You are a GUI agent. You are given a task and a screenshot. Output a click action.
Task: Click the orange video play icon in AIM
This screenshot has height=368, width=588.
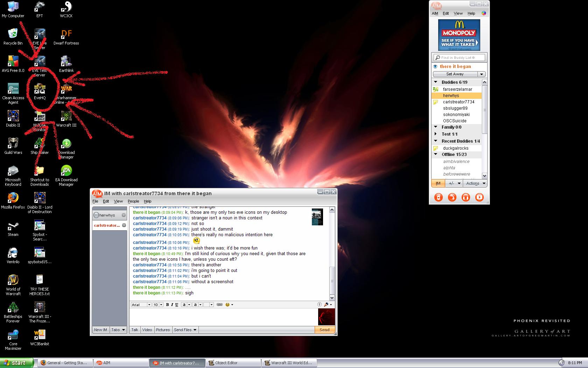[479, 197]
